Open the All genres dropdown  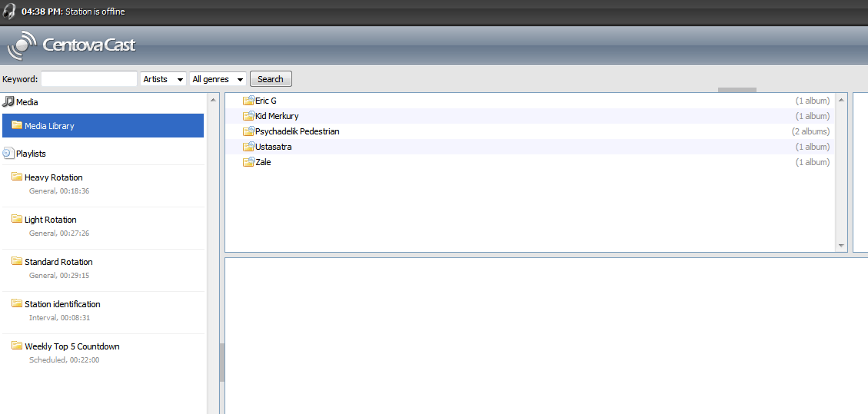218,79
